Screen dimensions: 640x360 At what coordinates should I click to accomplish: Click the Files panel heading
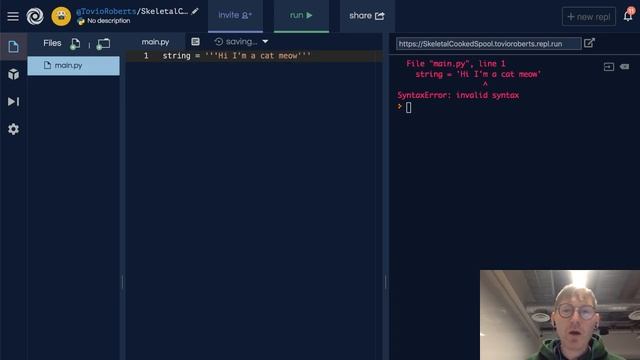click(x=52, y=43)
